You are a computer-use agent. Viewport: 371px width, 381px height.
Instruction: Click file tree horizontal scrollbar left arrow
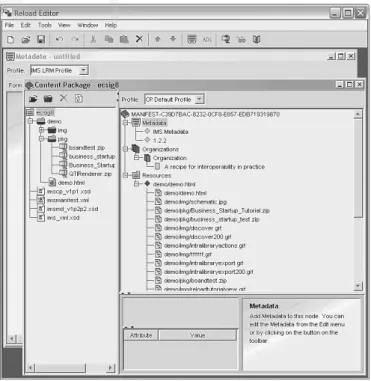tap(30, 368)
